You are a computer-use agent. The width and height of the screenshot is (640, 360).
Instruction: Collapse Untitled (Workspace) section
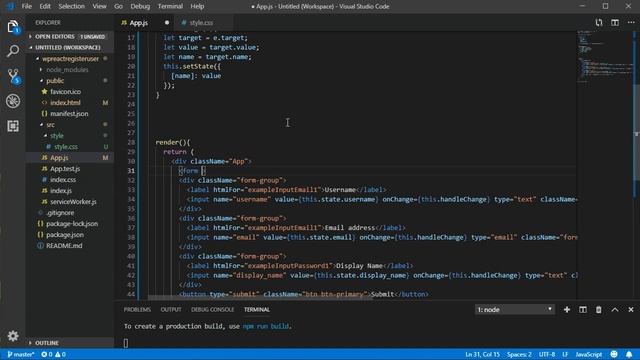(x=69, y=48)
